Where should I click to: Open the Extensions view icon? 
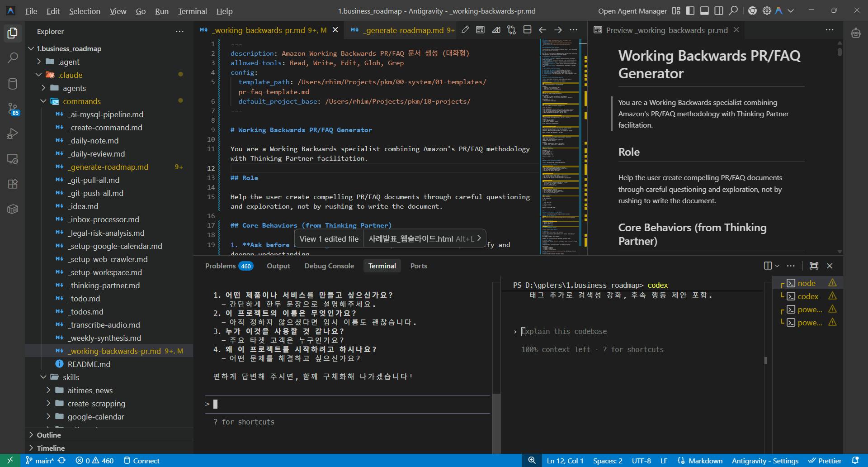[13, 184]
